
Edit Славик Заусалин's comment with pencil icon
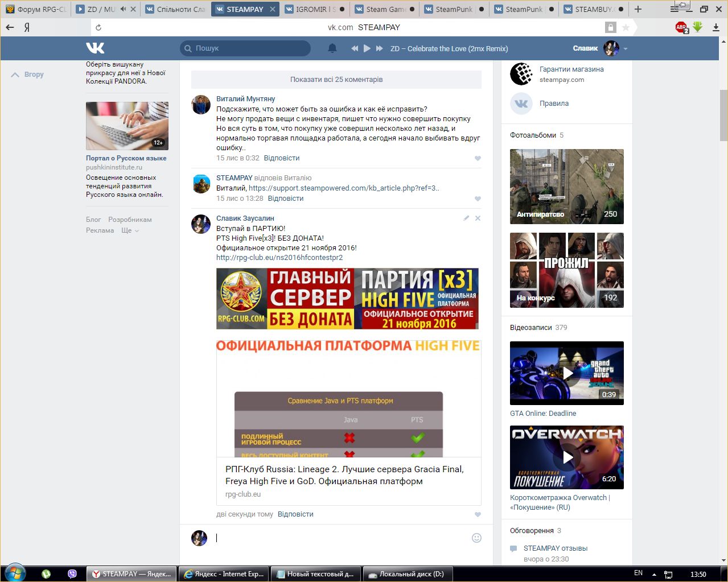coord(466,218)
